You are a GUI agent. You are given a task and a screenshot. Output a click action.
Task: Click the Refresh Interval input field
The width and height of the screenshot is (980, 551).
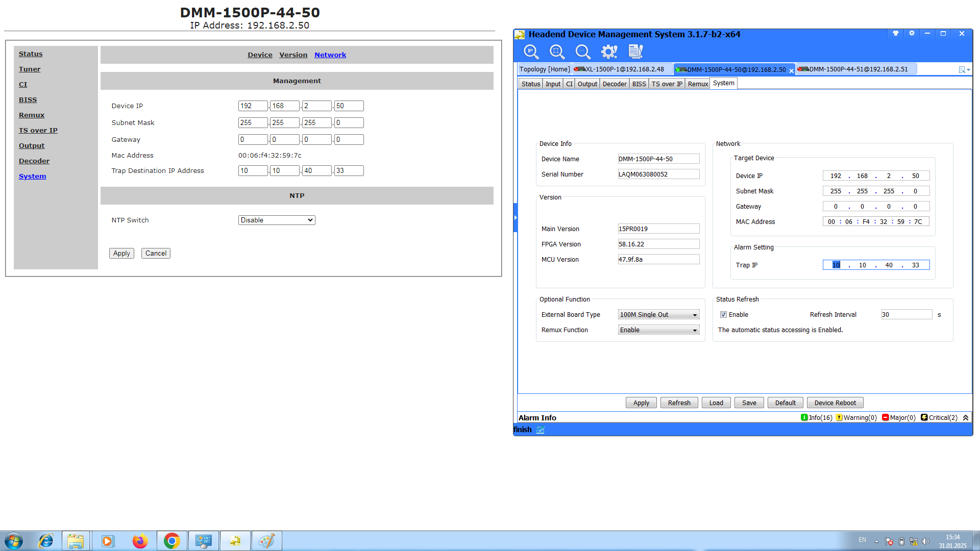click(906, 315)
